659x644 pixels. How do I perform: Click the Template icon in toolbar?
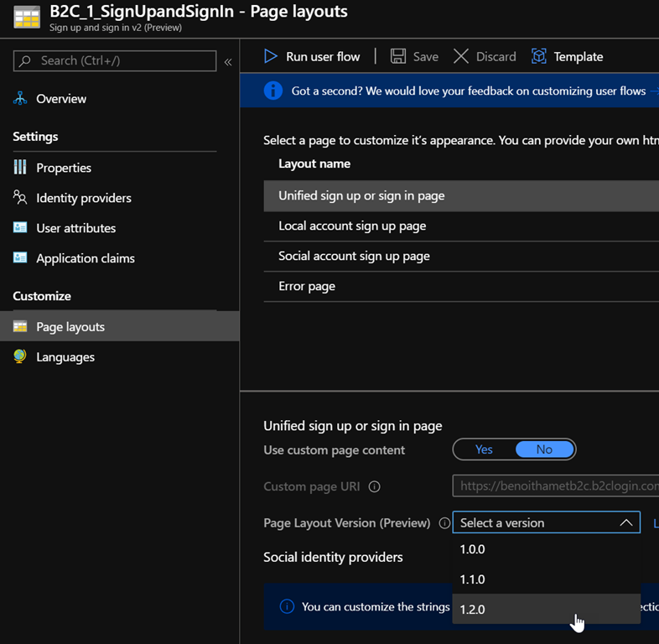tap(539, 56)
